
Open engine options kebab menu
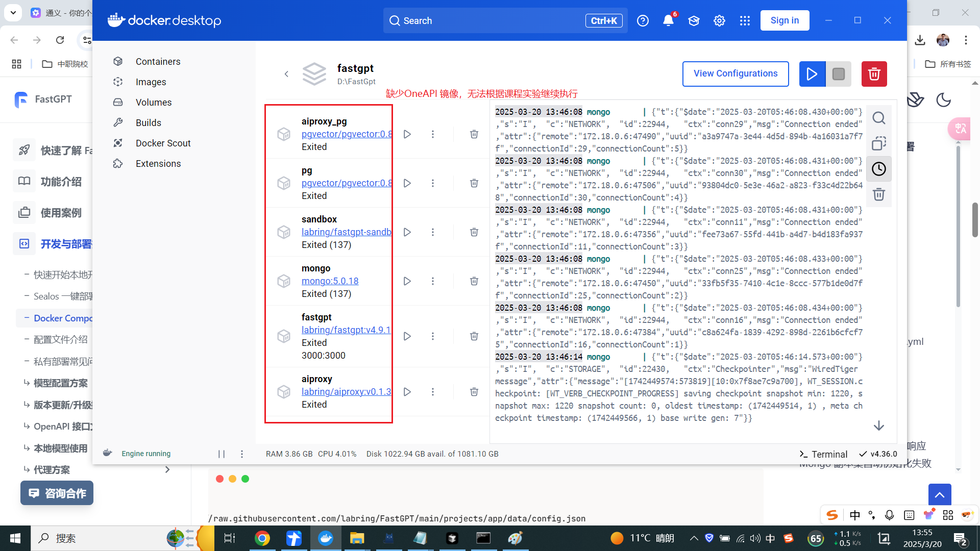[242, 454]
